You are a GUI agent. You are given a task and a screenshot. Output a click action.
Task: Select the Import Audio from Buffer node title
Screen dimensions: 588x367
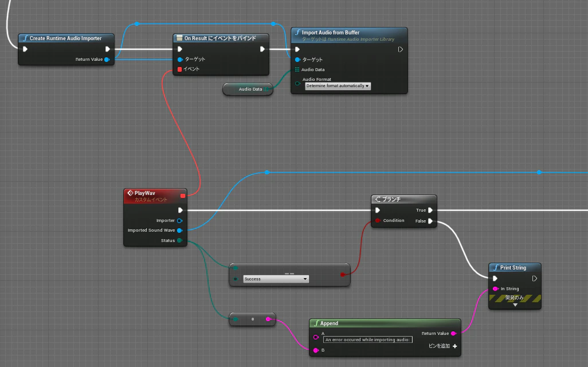point(331,33)
